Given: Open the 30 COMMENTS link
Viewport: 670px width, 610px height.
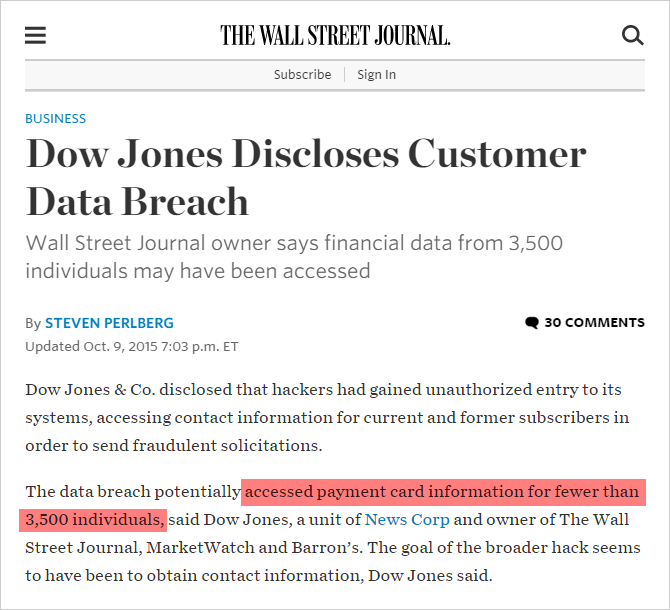Looking at the screenshot, I should pyautogui.click(x=594, y=323).
